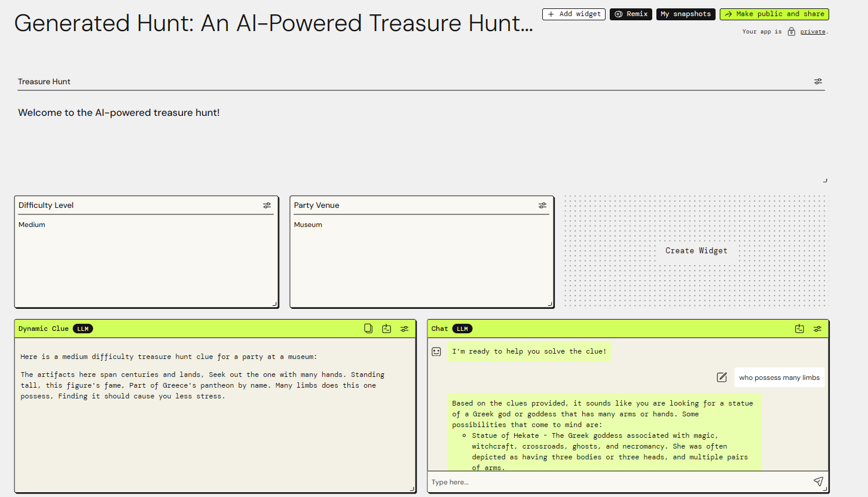Open the Treasure Hunt widget settings icon
868x497 pixels.
(818, 81)
